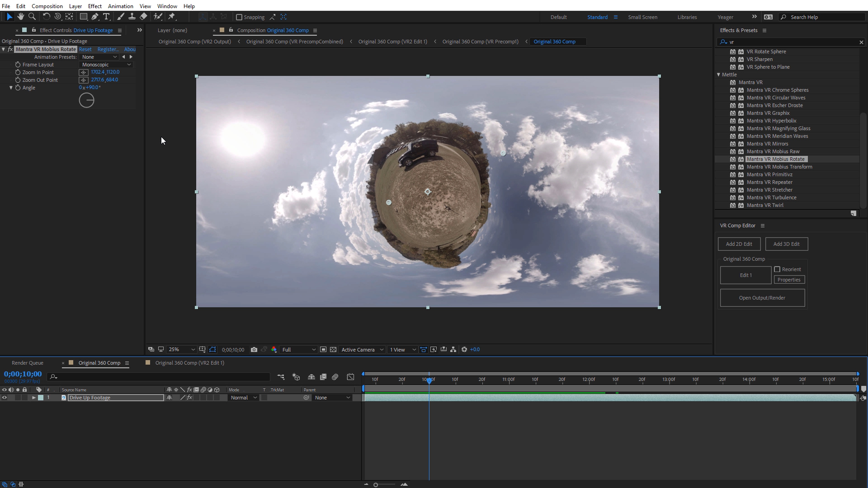Select the Horizontal Type tool
Viewport: 868px width, 488px height.
[106, 17]
